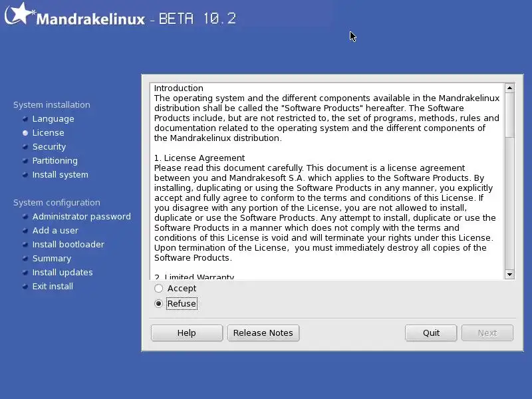Select the Refuse radio button

158,303
